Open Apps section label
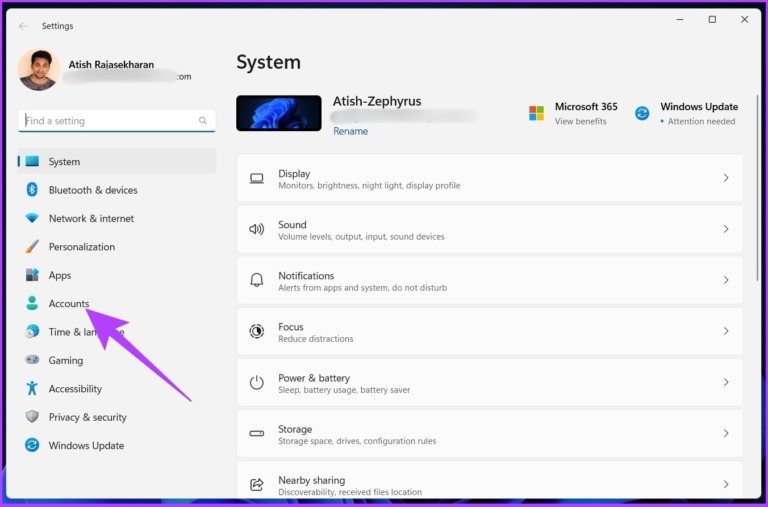Screen dimensions: 768x507 click(60, 275)
